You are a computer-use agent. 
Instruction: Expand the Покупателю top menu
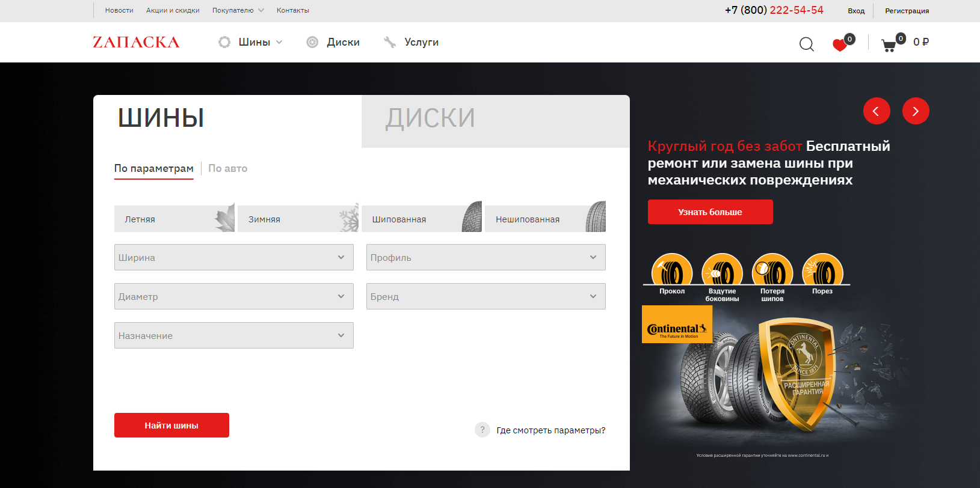click(x=238, y=10)
